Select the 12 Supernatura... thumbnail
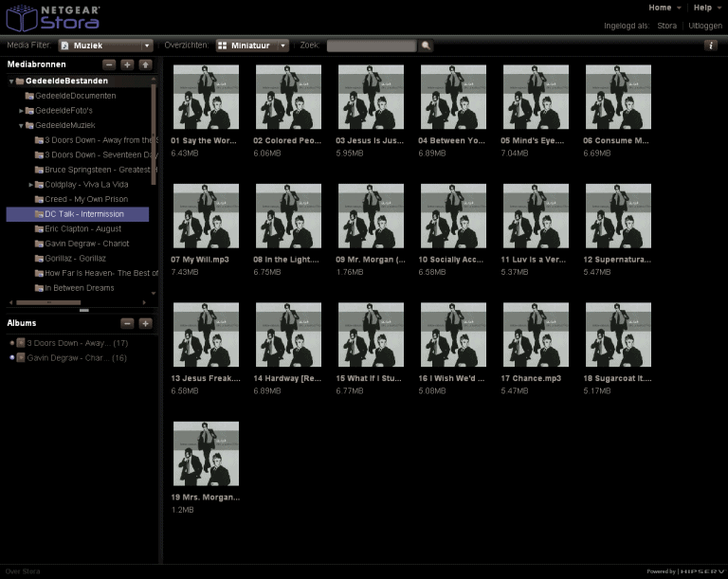Image resolution: width=728 pixels, height=579 pixels. pos(618,216)
